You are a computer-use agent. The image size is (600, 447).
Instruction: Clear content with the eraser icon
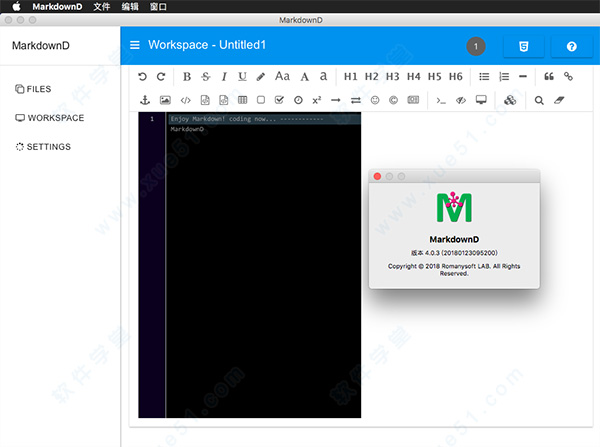[559, 100]
